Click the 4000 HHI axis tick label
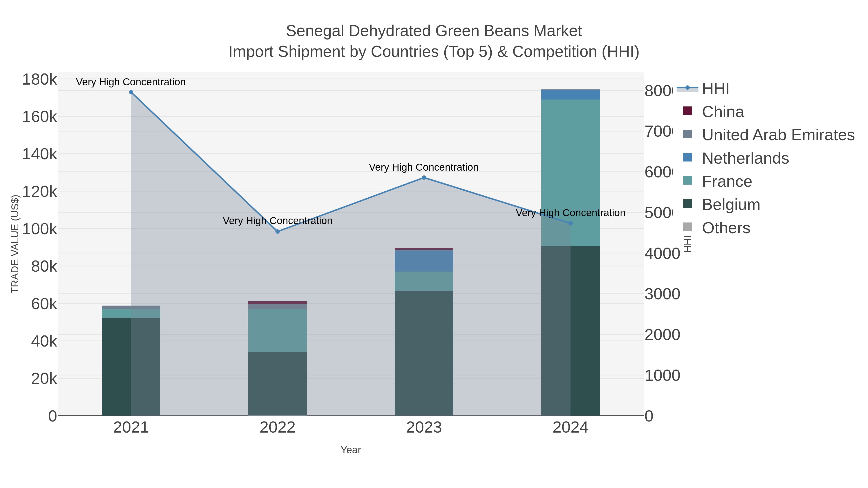Image resolution: width=868 pixels, height=488 pixels. (x=663, y=254)
